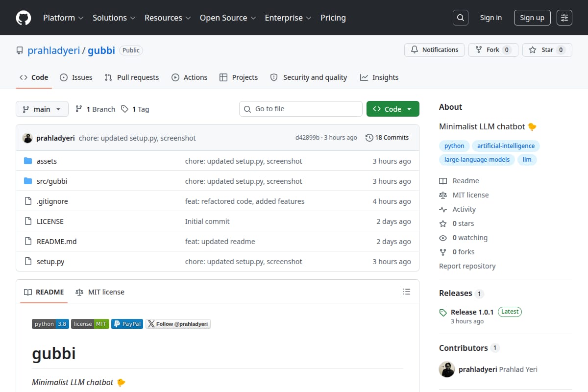Click the python 3.8 badge
The width and height of the screenshot is (588, 392).
click(50, 324)
